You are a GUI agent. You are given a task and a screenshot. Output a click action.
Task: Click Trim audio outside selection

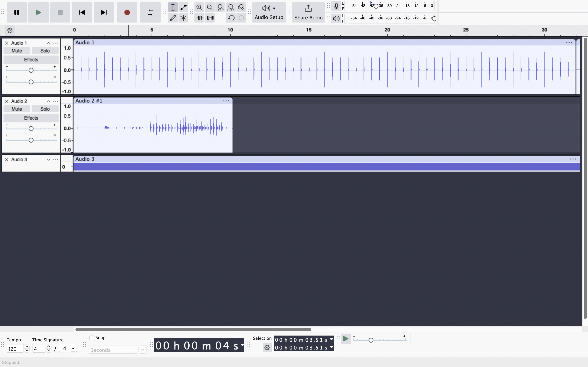[200, 18]
